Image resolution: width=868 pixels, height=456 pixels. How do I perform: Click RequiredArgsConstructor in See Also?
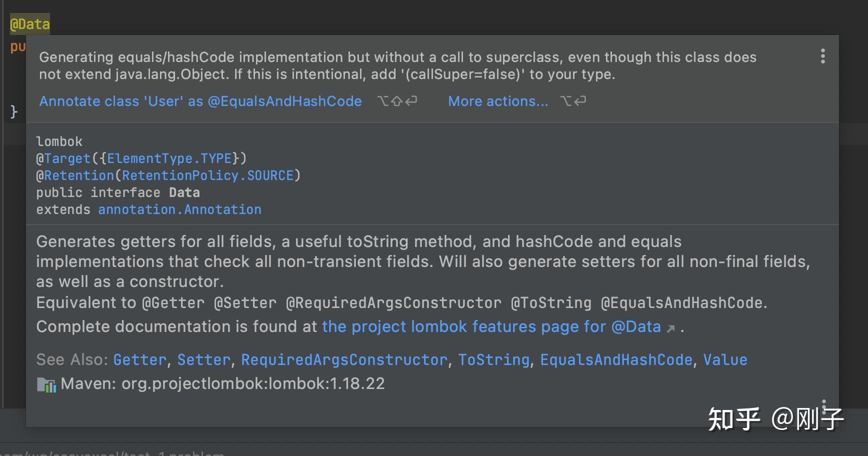click(x=343, y=359)
